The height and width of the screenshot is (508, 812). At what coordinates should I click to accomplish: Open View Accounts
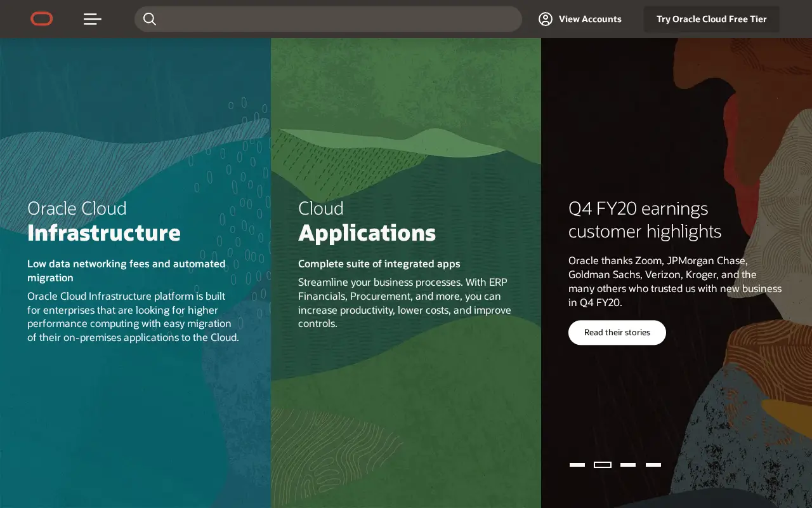click(580, 19)
